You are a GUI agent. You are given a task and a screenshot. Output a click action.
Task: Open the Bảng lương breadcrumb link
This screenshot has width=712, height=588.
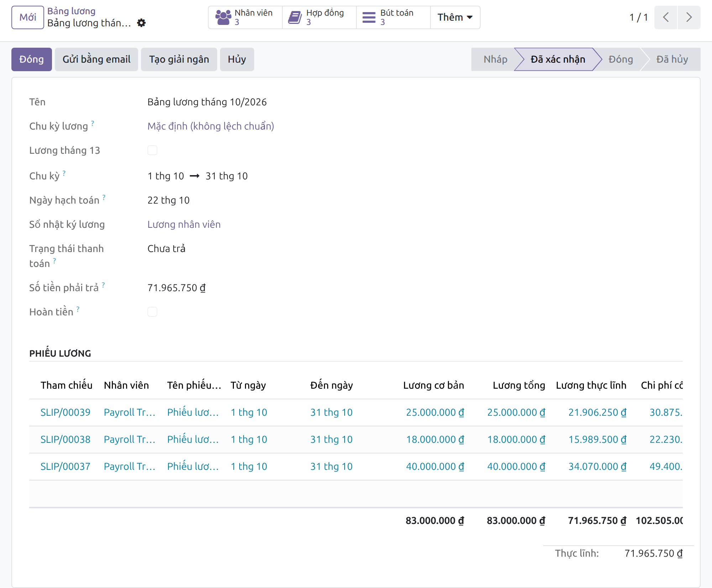point(72,11)
